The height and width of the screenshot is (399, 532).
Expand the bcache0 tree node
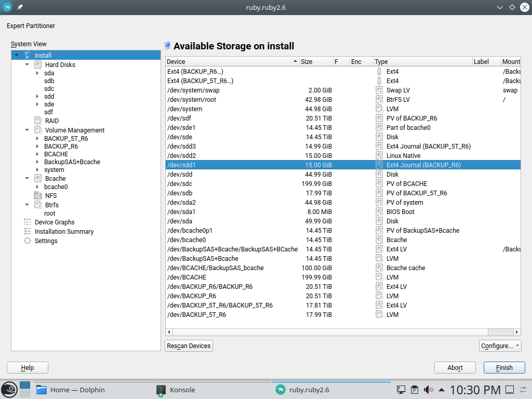[x=37, y=187]
